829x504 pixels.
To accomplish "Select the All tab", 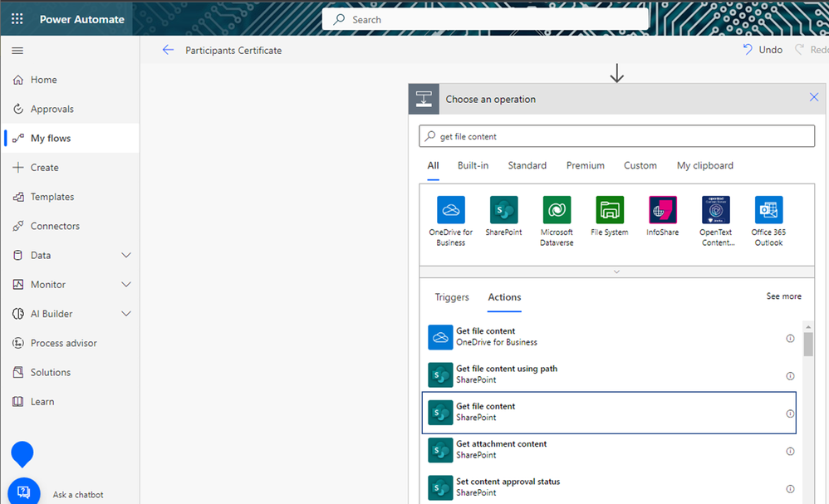I will [x=433, y=166].
